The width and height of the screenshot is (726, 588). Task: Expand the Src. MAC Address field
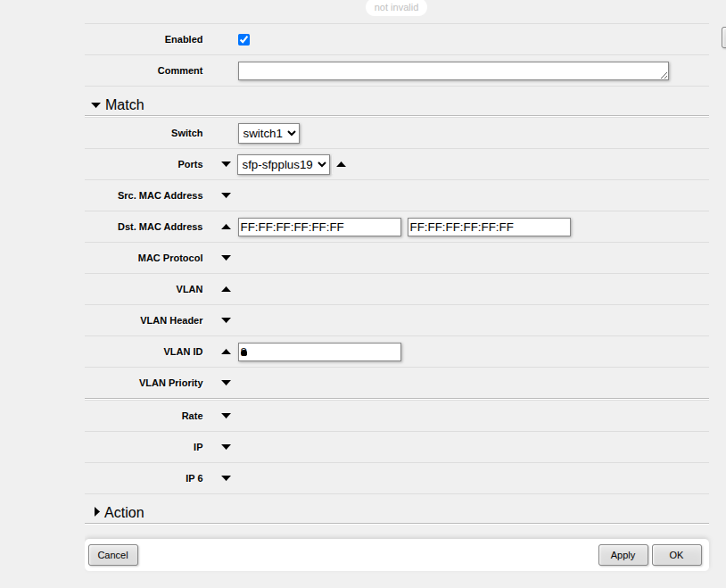(x=226, y=195)
